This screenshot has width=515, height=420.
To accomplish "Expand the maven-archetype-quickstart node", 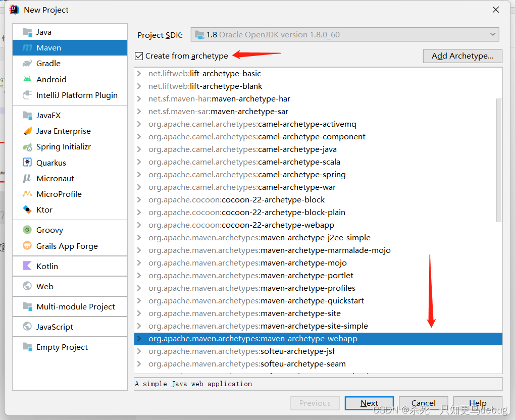I will click(x=139, y=301).
